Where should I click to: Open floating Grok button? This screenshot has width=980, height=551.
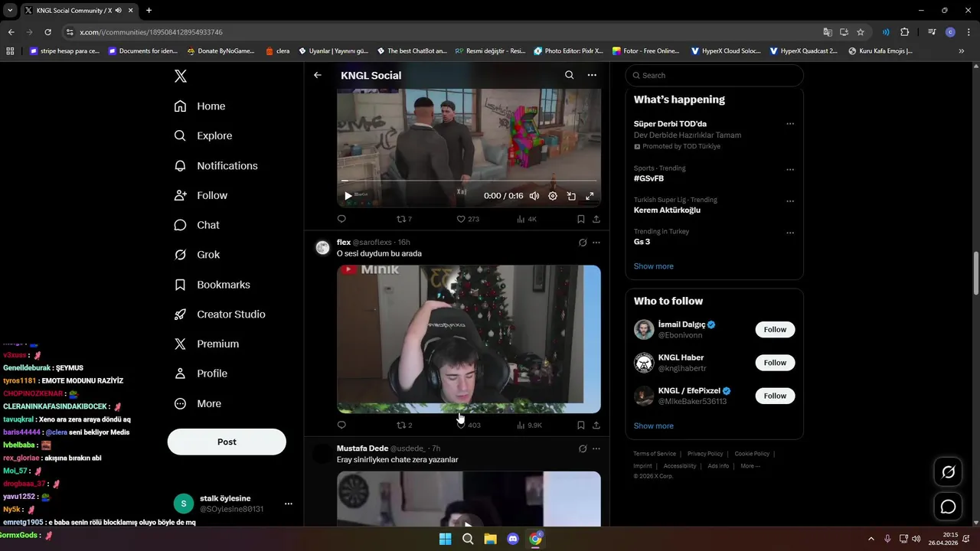948,472
